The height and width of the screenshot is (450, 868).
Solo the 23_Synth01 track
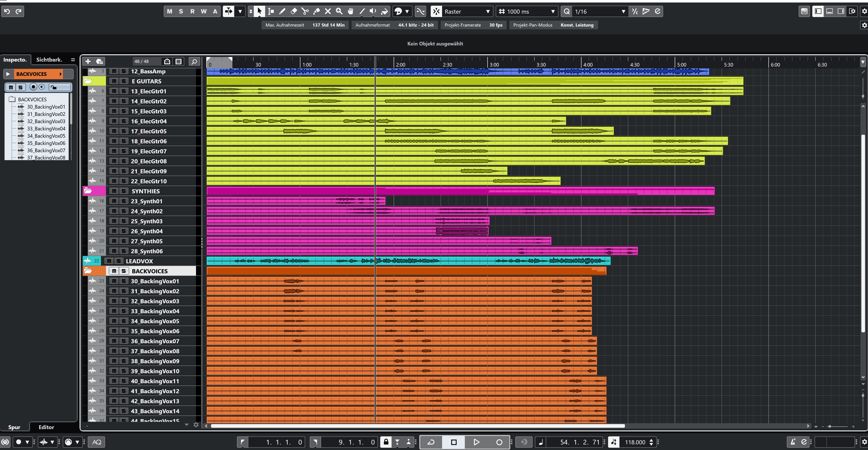[124, 201]
